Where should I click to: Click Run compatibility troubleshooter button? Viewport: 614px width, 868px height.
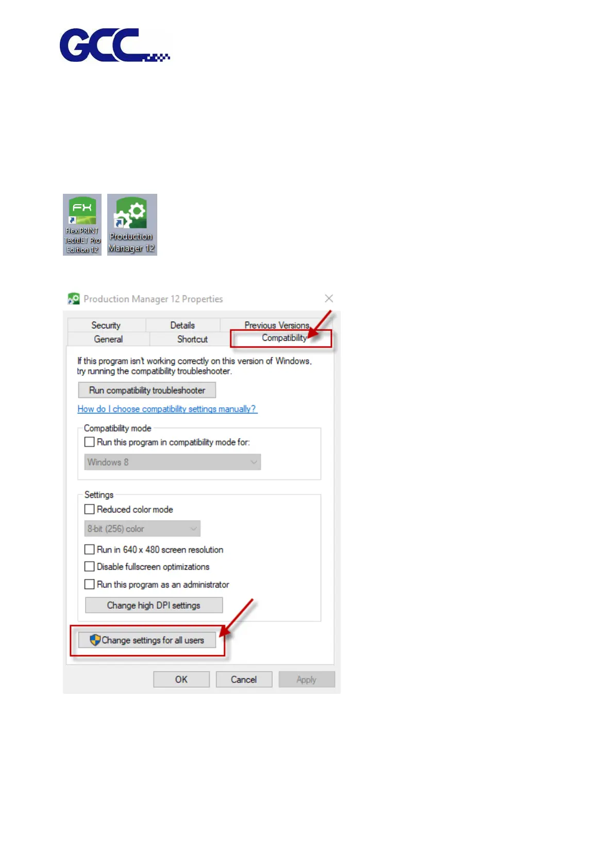pos(147,390)
